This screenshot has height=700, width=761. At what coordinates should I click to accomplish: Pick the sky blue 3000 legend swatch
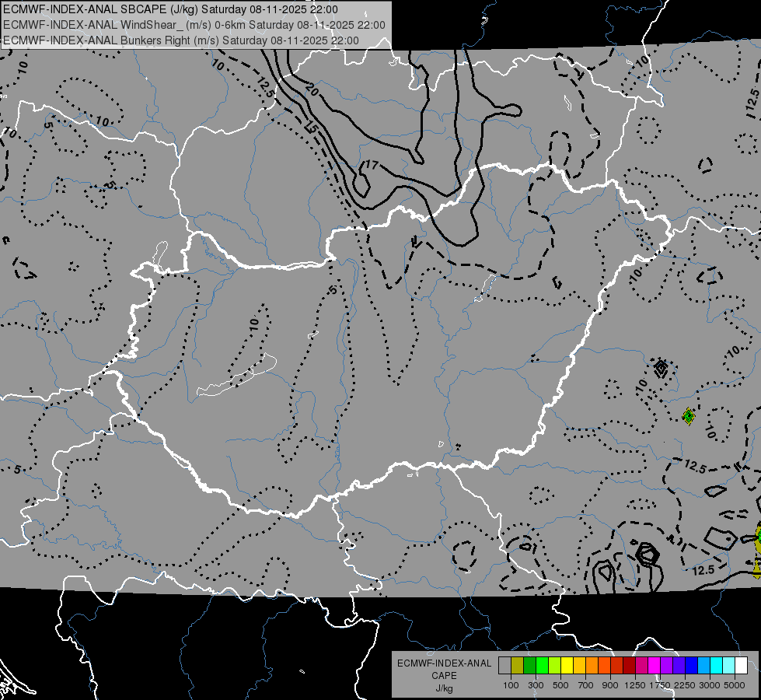(x=704, y=665)
